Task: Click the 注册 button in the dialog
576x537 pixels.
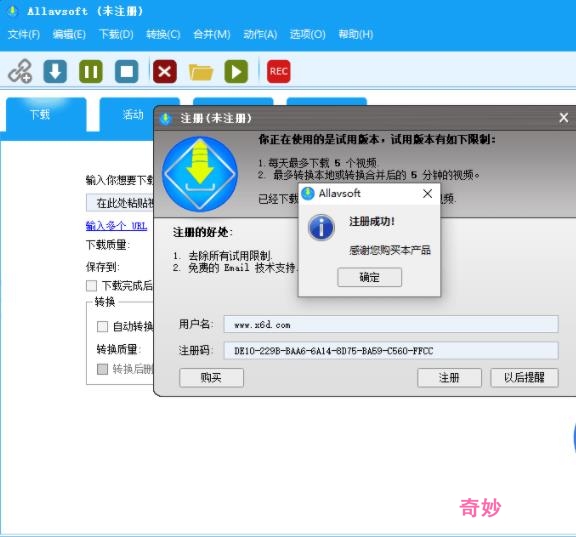Action: (x=449, y=378)
